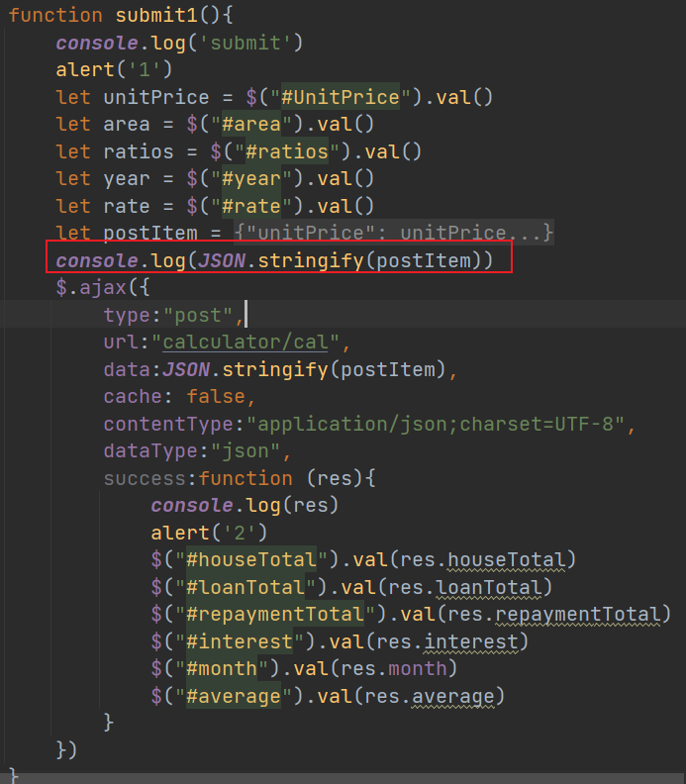Click the area variable name
Screen dimensions: 686x784
[x=127, y=124]
